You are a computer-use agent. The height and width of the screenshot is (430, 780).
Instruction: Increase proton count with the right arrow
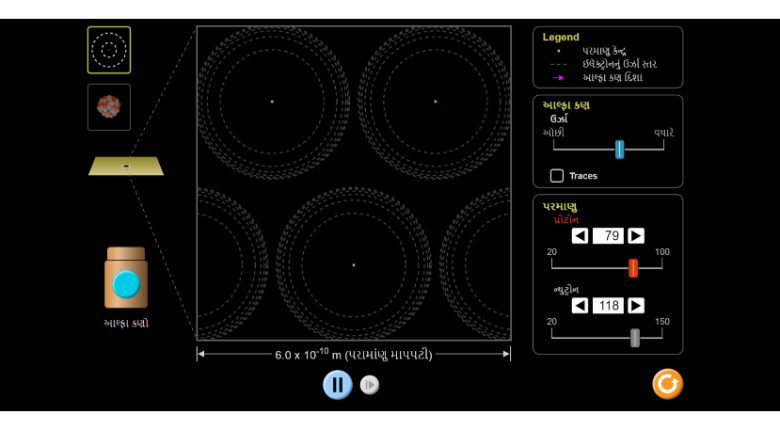(636, 236)
